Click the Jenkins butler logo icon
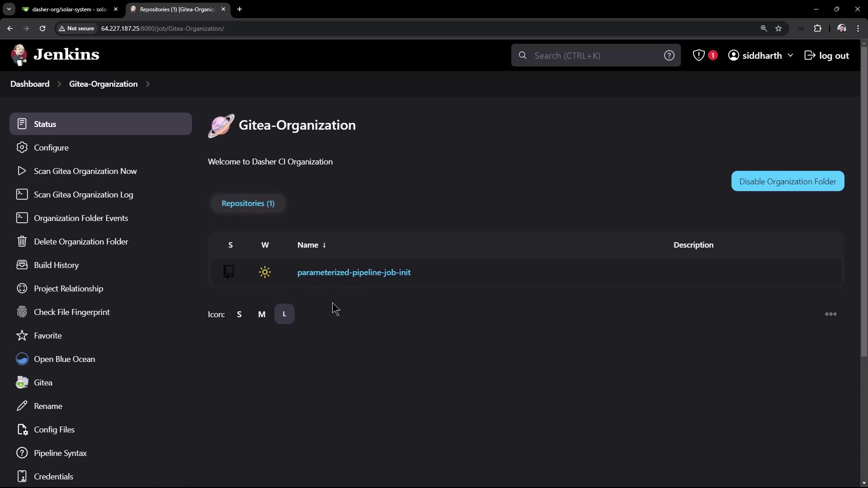The image size is (868, 488). (x=19, y=55)
